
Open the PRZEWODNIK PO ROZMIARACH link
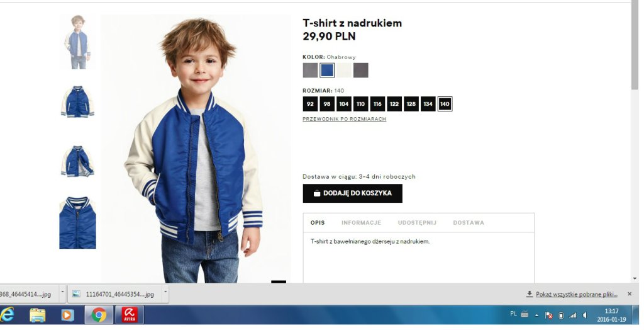(x=344, y=119)
